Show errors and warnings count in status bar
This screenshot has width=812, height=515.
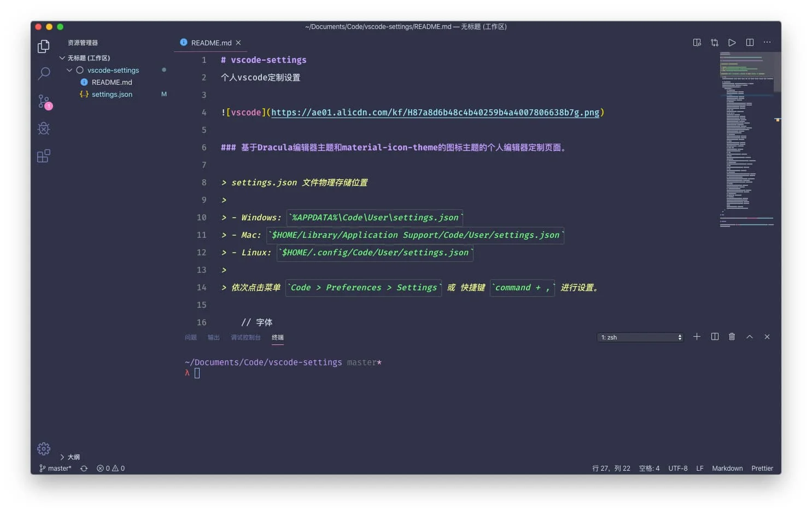click(x=110, y=469)
